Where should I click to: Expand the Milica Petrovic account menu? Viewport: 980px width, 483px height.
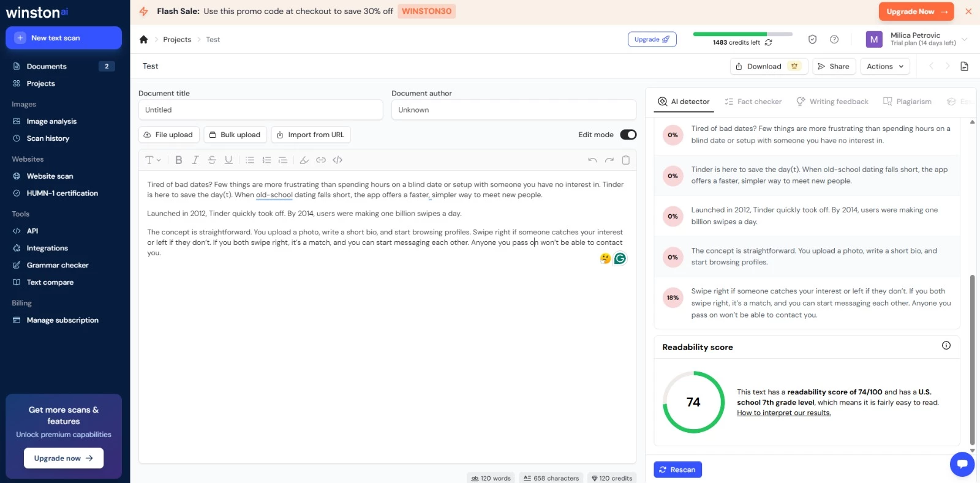917,39
